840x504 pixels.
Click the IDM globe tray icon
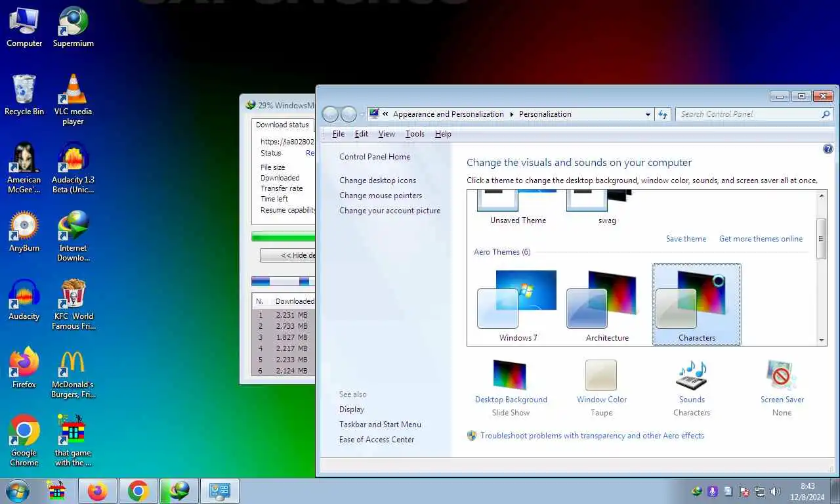(x=698, y=491)
